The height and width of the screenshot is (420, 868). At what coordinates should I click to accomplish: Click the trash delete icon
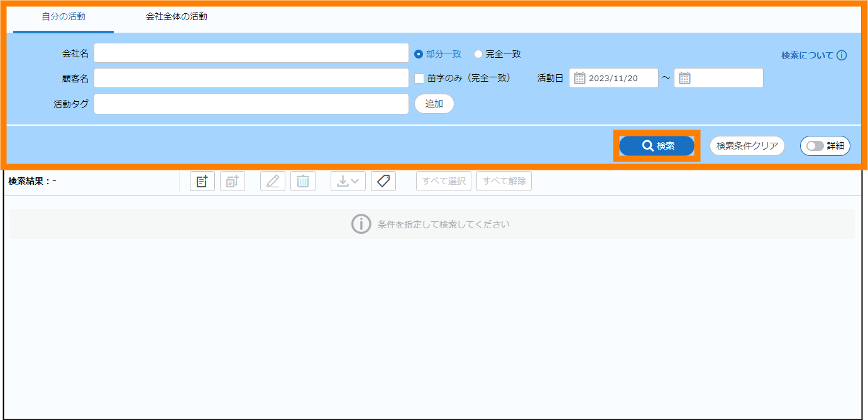pos(303,182)
